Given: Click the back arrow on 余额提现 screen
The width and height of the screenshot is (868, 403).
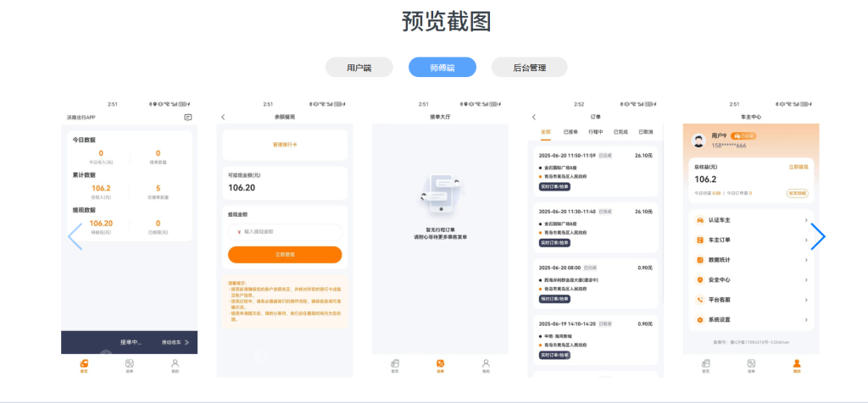Looking at the screenshot, I should click(223, 117).
